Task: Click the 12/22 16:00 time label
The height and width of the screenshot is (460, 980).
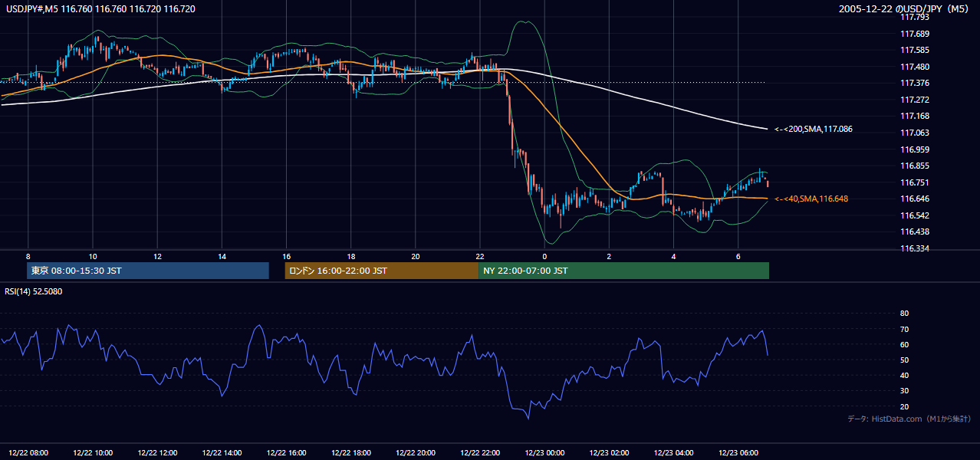Action: 287,452
